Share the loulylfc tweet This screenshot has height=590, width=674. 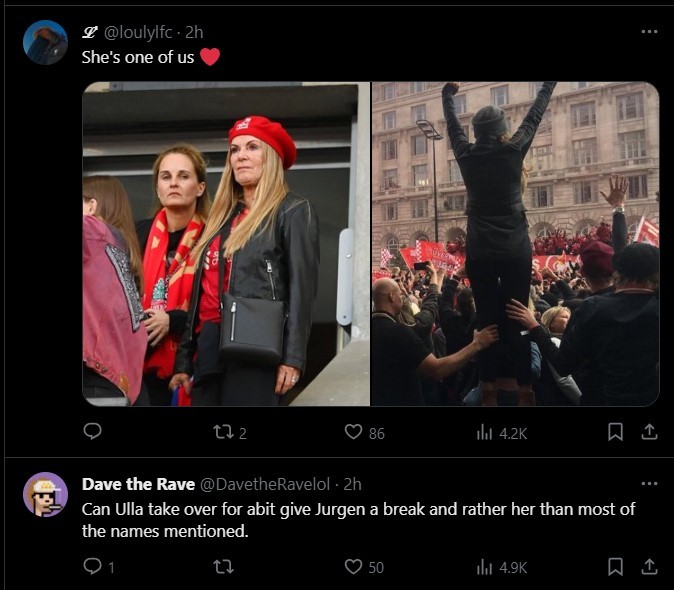coord(648,432)
